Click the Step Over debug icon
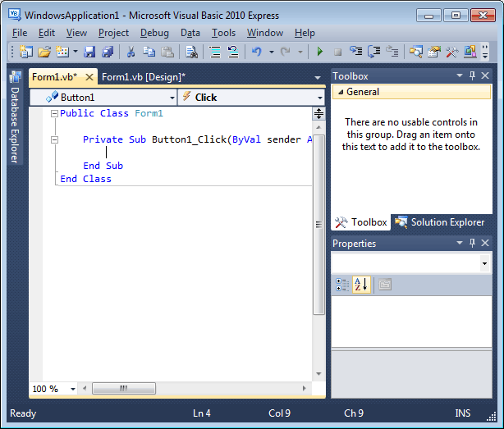 (373, 52)
